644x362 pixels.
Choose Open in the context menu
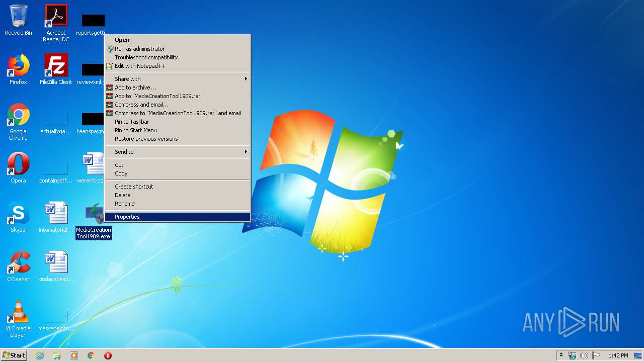177,40
